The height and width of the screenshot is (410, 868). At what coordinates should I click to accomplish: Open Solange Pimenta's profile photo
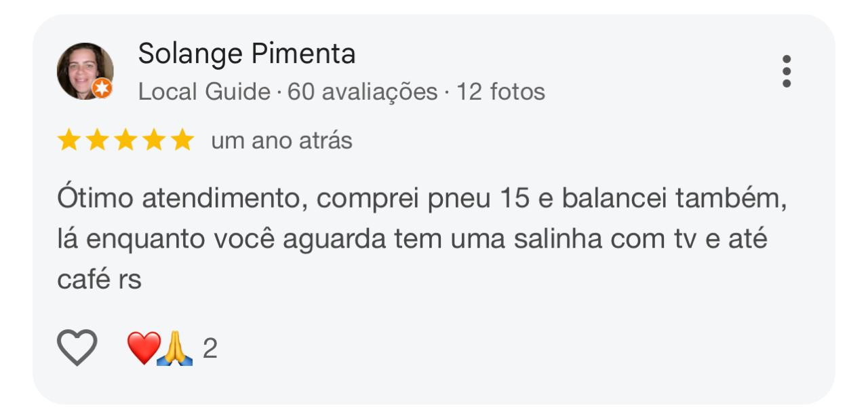[x=84, y=70]
